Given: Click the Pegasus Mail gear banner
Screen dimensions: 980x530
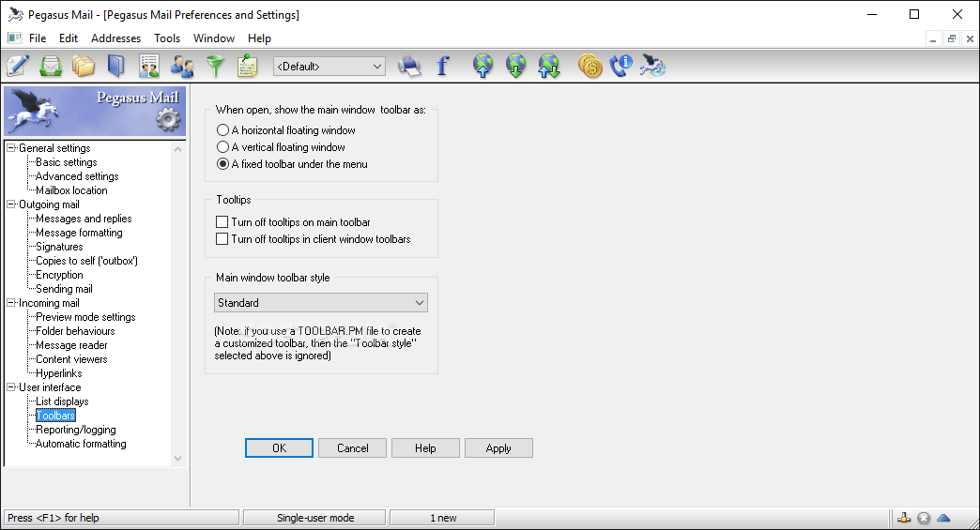Looking at the screenshot, I should (95, 111).
